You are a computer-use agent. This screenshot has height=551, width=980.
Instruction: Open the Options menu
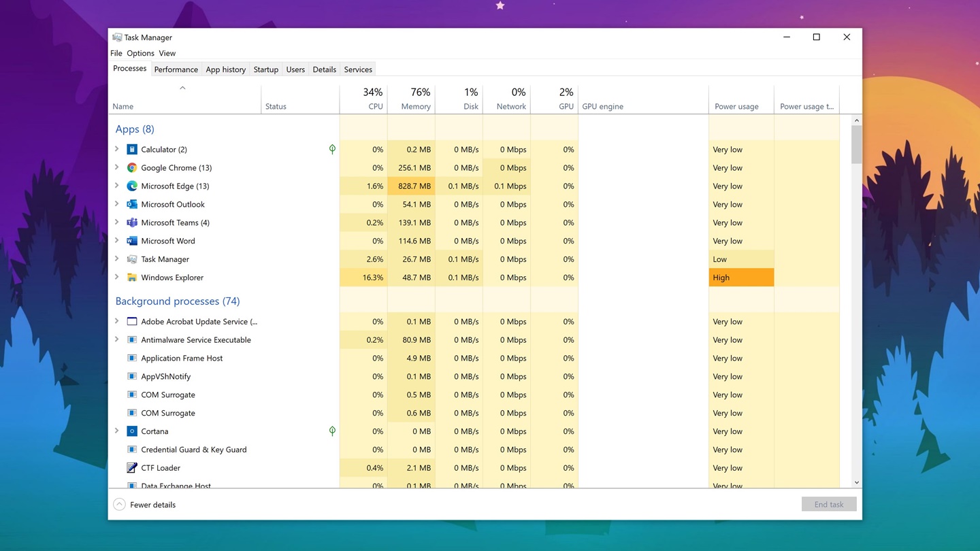140,53
